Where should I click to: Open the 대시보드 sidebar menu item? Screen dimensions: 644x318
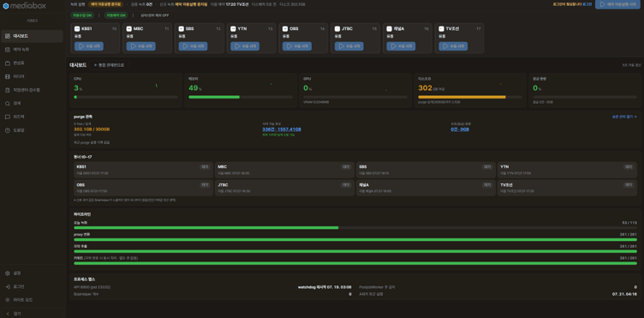tap(32, 36)
